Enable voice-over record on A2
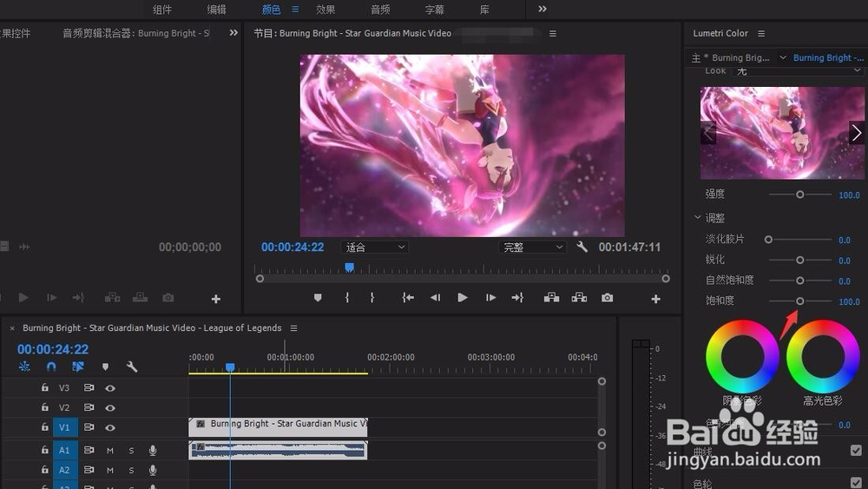This screenshot has width=868, height=489. point(153,470)
